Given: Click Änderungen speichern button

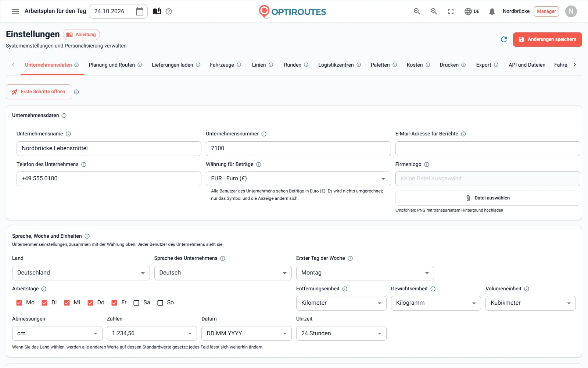Looking at the screenshot, I should [x=548, y=39].
